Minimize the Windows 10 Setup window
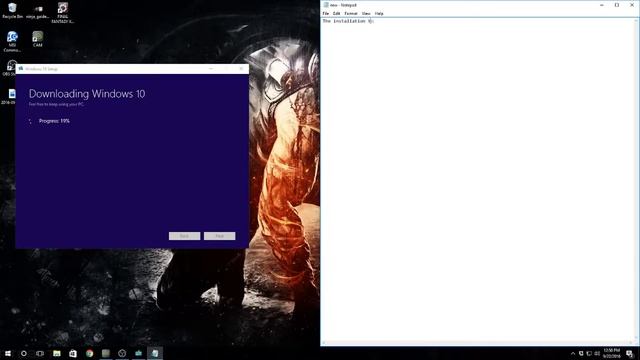This screenshot has width=640, height=360. [x=211, y=69]
